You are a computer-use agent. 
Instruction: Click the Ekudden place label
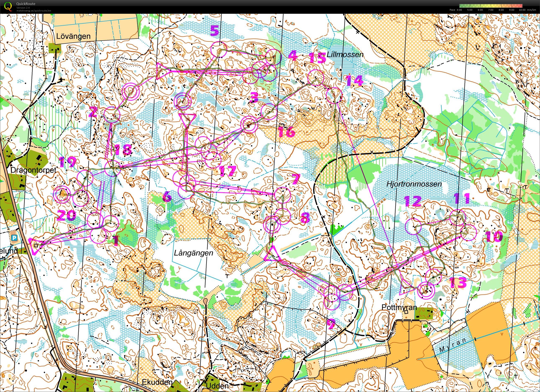coord(157,382)
